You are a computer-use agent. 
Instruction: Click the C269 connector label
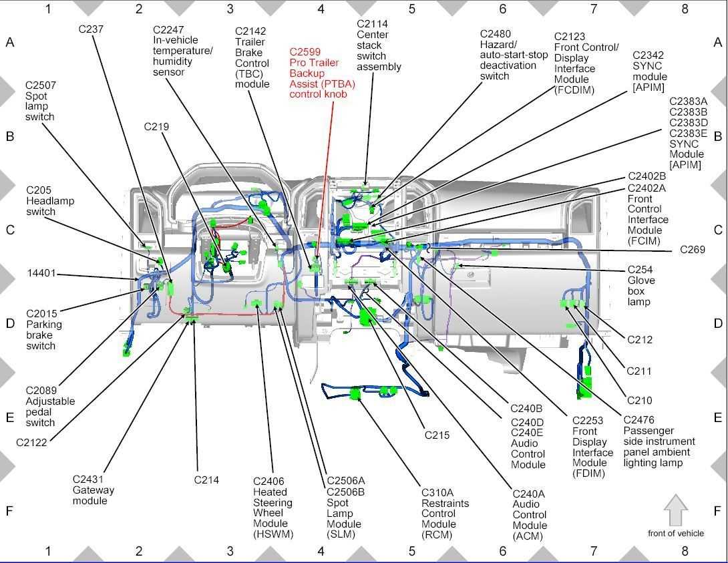[x=692, y=250]
